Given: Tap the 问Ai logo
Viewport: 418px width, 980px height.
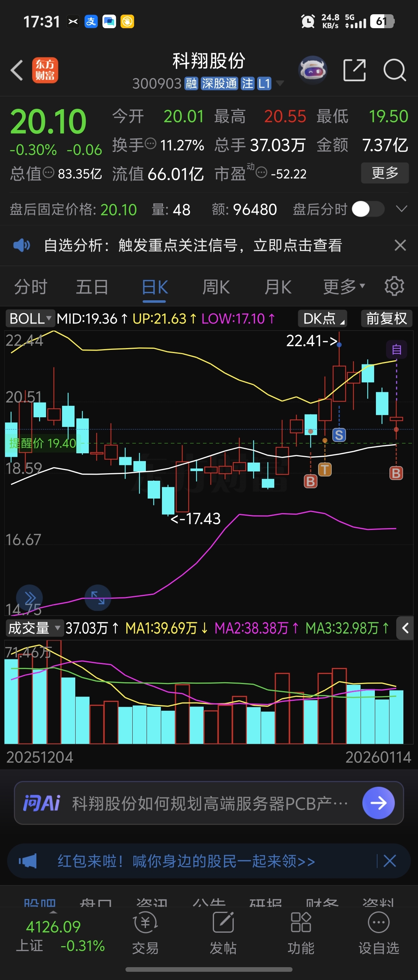Looking at the screenshot, I should coord(42,803).
